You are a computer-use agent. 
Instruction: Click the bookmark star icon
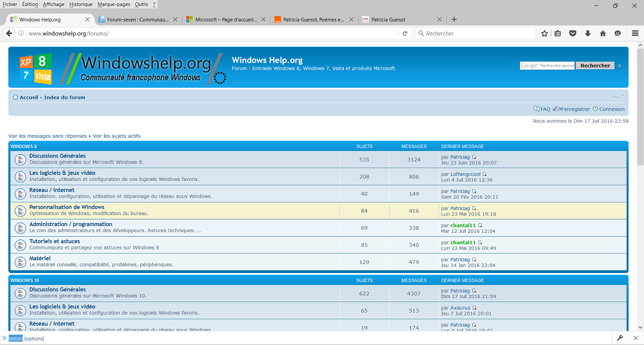coord(544,33)
